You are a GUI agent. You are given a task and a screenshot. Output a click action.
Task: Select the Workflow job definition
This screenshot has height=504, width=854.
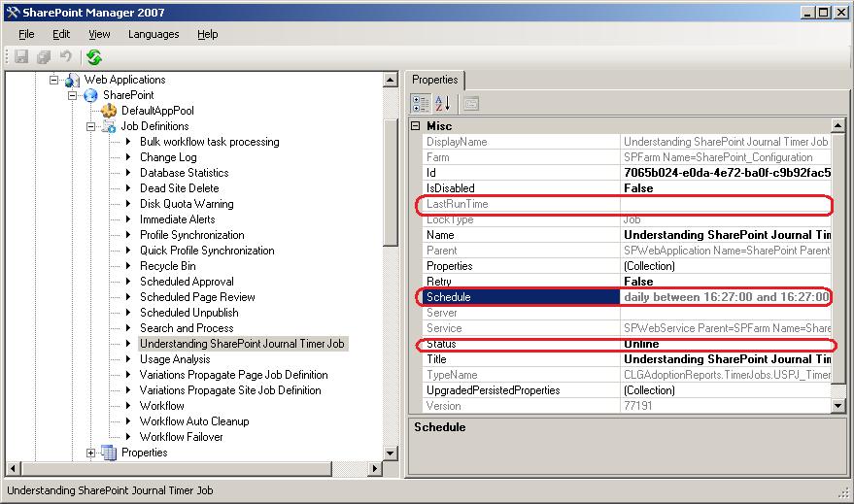[x=161, y=406]
